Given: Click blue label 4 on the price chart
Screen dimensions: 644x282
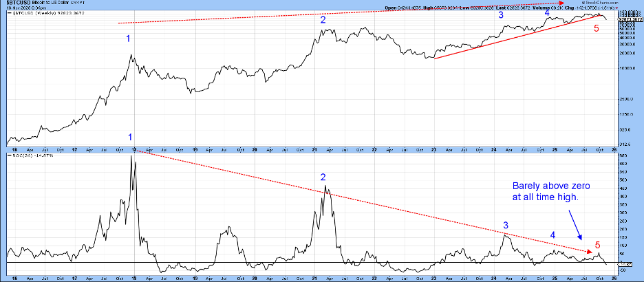Looking at the screenshot, I should pos(547,13).
